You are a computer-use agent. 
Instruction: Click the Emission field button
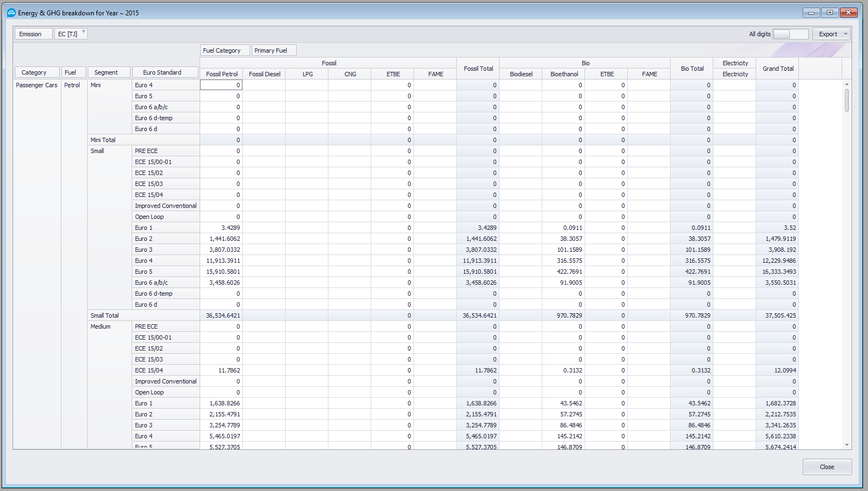(x=33, y=34)
